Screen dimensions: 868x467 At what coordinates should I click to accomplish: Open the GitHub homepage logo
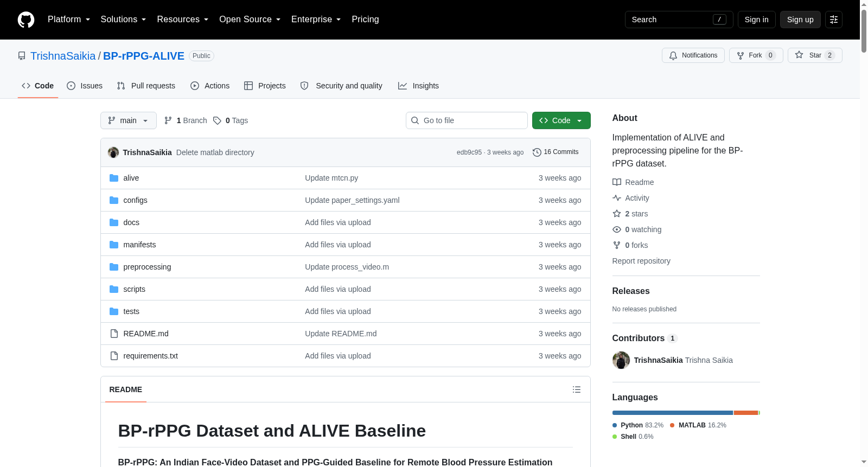(x=26, y=20)
